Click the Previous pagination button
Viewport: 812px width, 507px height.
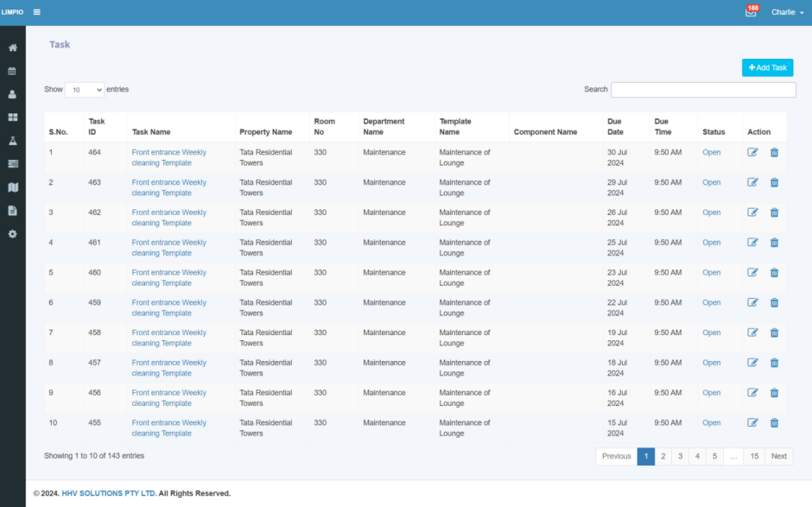[616, 456]
